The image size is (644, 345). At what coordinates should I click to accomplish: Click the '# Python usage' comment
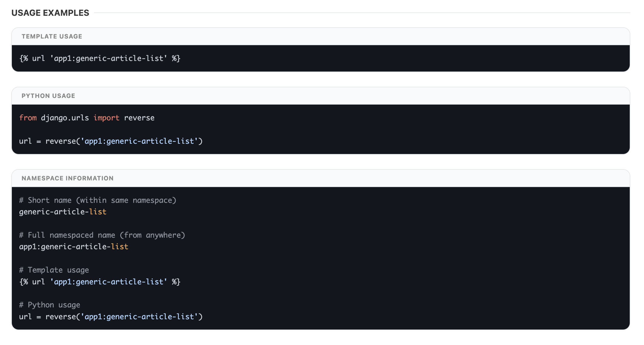pos(50,305)
